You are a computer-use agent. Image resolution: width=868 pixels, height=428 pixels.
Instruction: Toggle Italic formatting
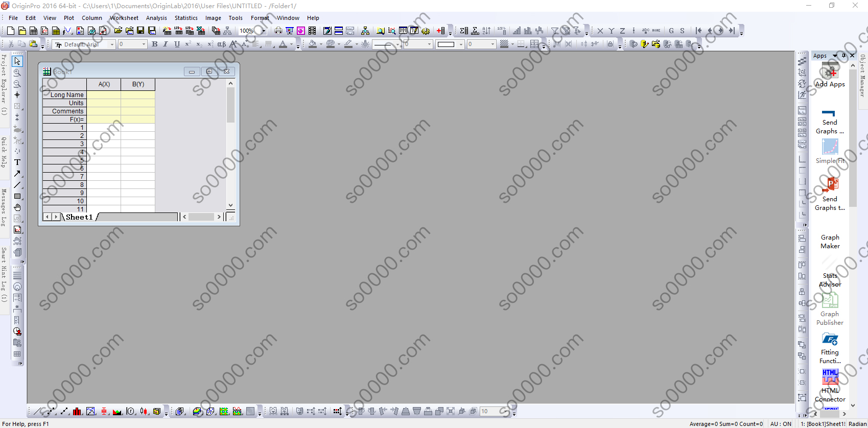pos(166,44)
